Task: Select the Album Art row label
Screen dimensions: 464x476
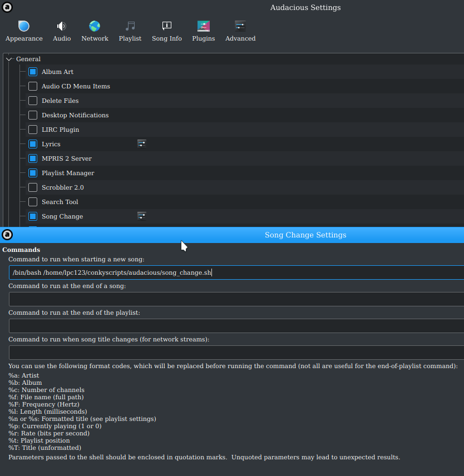Action: (57, 72)
